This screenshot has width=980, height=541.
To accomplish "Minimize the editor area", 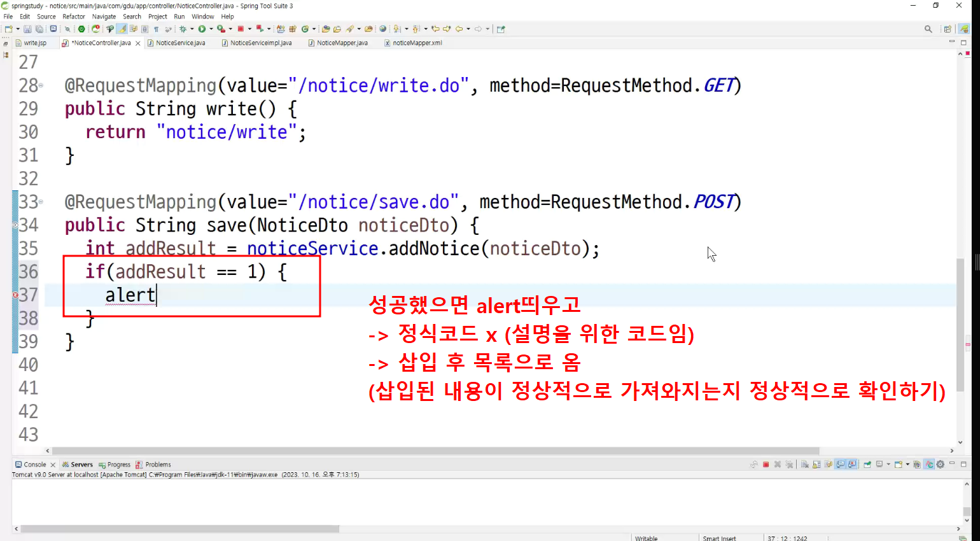I will point(952,42).
